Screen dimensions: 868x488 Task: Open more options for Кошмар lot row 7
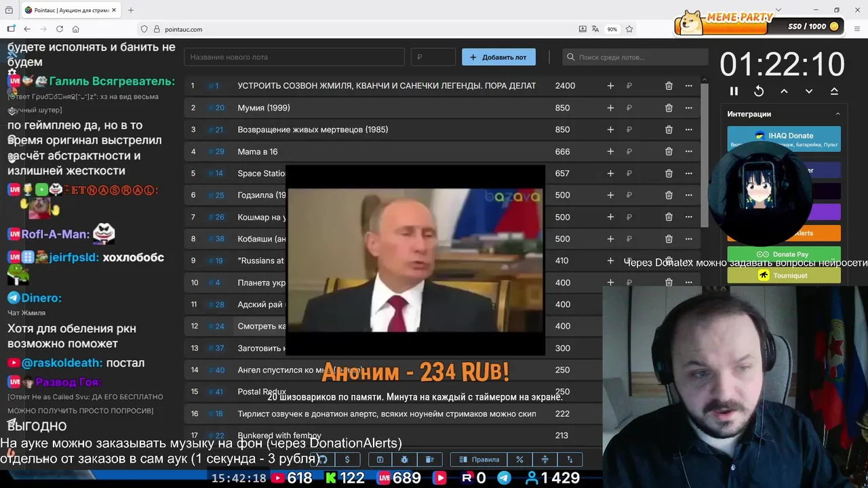click(x=688, y=217)
